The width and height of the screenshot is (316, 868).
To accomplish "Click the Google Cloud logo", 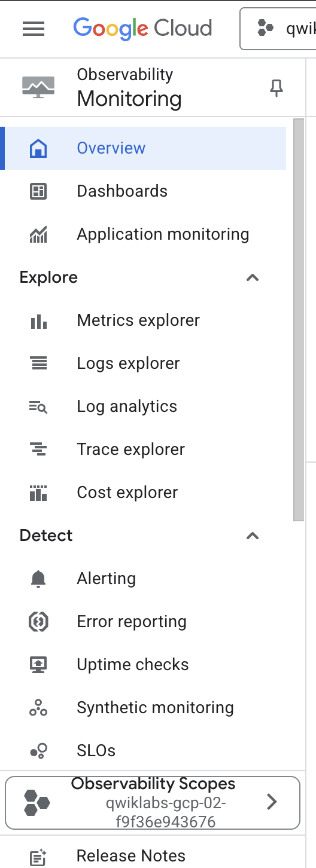I will coord(142,29).
